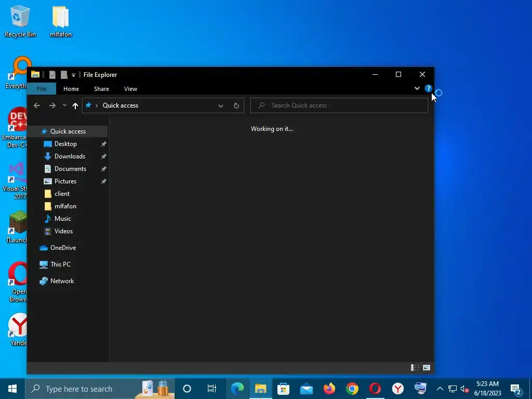Switch to large icons view button
The height and width of the screenshot is (399, 532).
point(427,367)
